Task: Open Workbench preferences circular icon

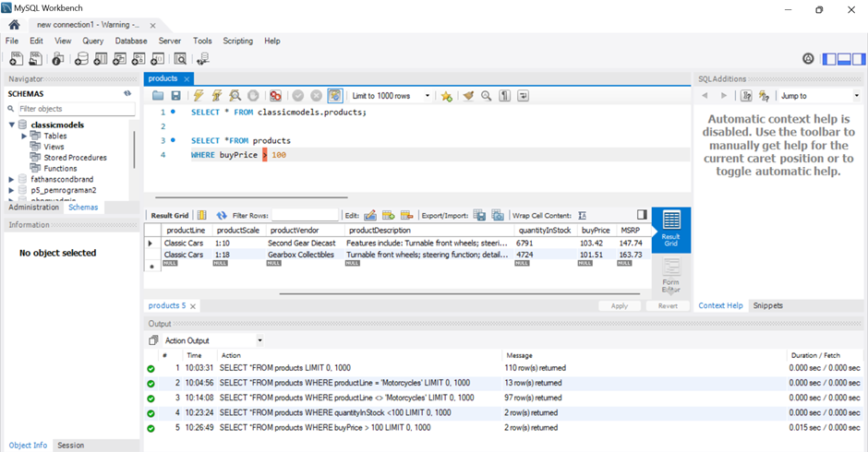Action: pos(808,59)
